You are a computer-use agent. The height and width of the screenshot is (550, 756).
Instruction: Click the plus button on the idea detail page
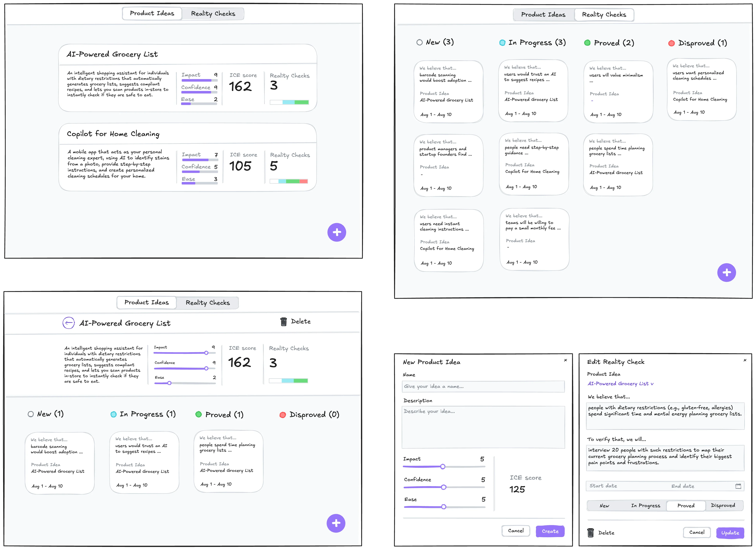tap(336, 523)
